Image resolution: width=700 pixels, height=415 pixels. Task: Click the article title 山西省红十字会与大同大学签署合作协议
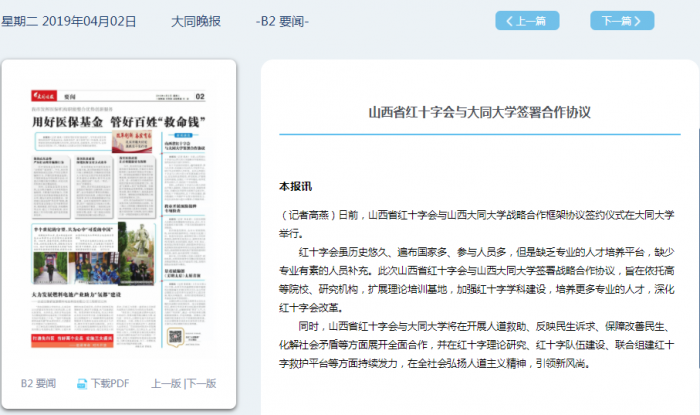(479, 112)
